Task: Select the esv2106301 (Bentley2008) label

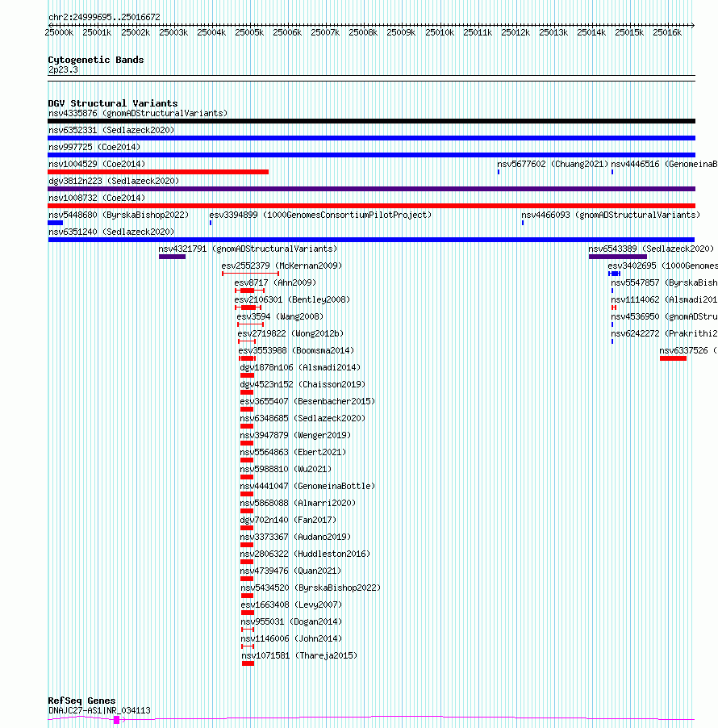Action: pos(292,299)
